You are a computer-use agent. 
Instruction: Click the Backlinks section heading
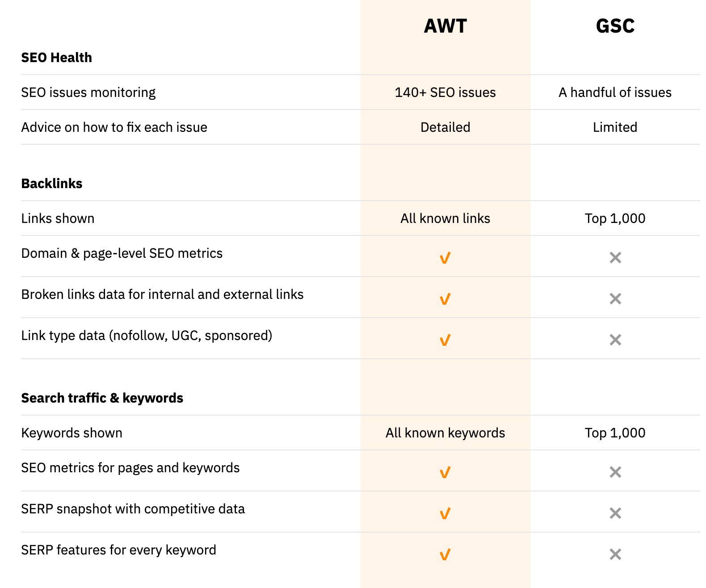pyautogui.click(x=52, y=184)
